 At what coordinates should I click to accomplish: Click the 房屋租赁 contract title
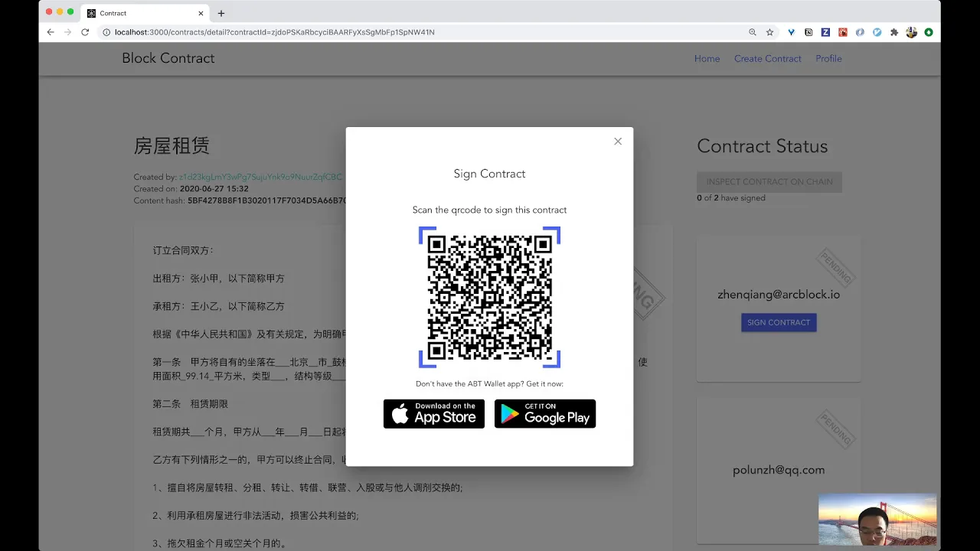click(x=171, y=146)
